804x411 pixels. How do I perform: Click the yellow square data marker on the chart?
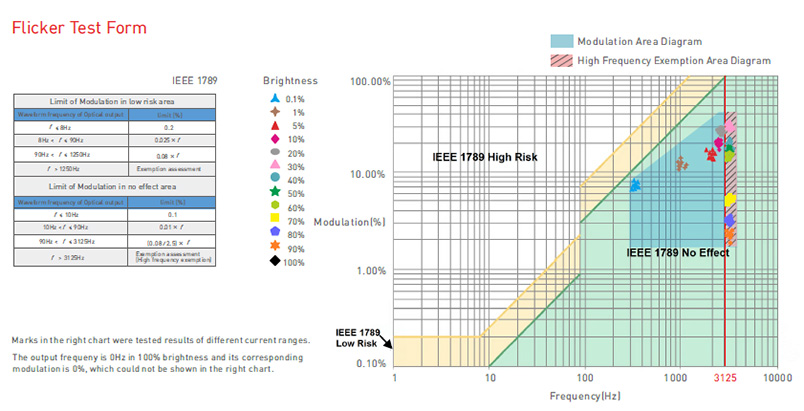pyautogui.click(x=730, y=200)
